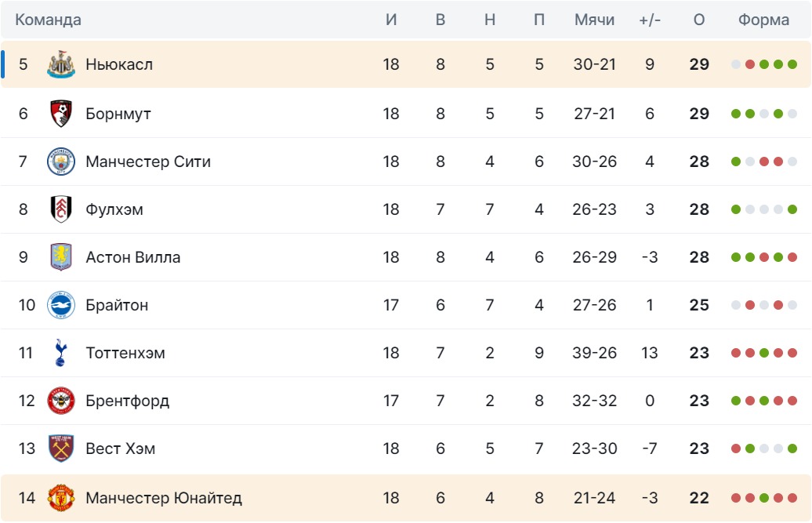Open the 'Ньюкасл' team link
The height and width of the screenshot is (523, 812).
119,65
